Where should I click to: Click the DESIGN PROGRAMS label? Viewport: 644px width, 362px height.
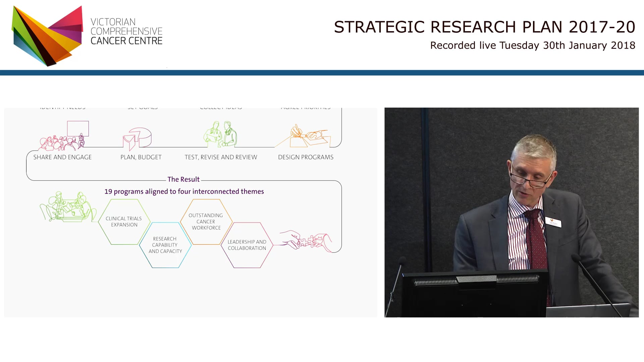(x=306, y=157)
